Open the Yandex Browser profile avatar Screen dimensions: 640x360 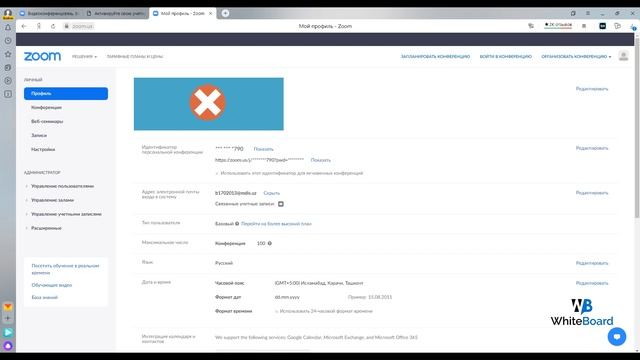point(7,13)
